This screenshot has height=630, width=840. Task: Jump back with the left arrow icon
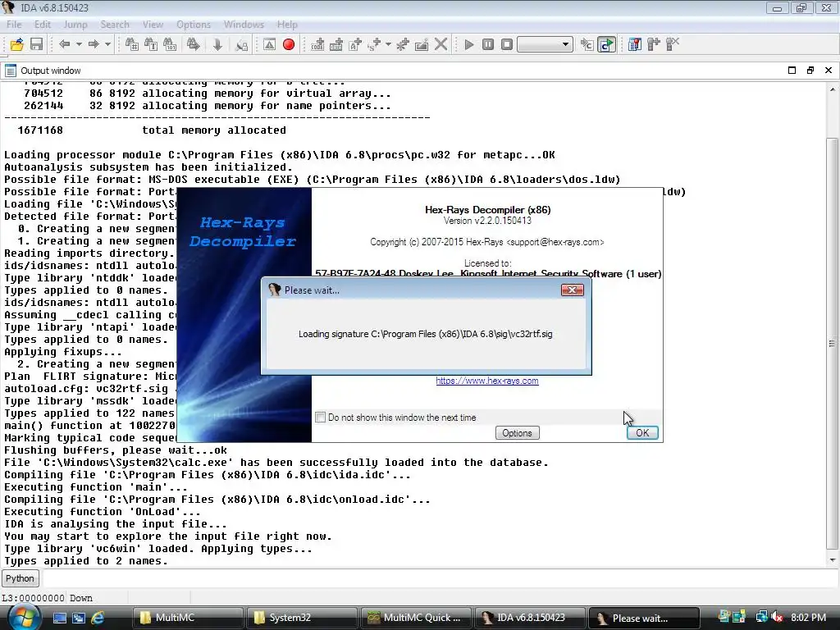pos(64,44)
